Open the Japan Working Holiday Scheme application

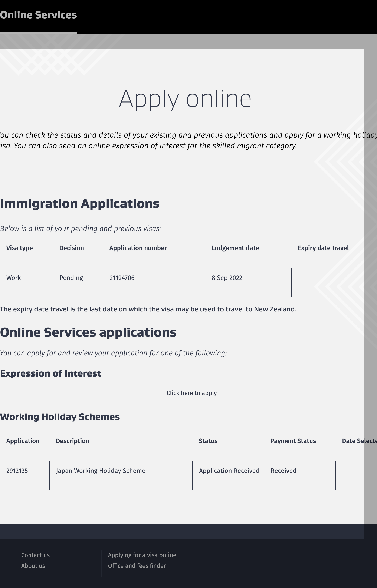click(x=101, y=471)
